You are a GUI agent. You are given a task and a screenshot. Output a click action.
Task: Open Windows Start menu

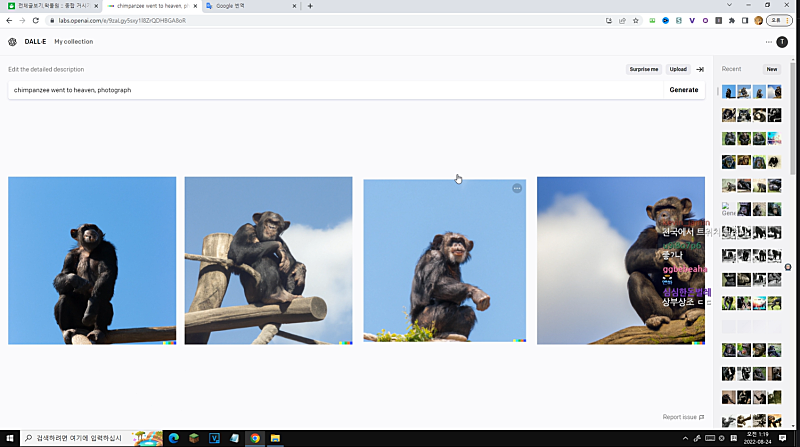[10, 438]
